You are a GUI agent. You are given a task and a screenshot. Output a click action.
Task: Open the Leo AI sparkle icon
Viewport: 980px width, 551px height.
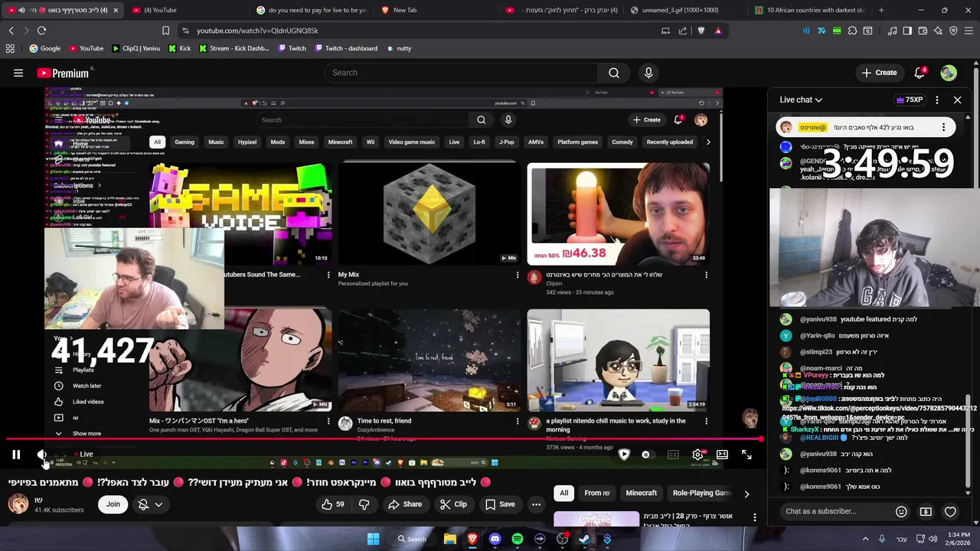pyautogui.click(x=938, y=31)
